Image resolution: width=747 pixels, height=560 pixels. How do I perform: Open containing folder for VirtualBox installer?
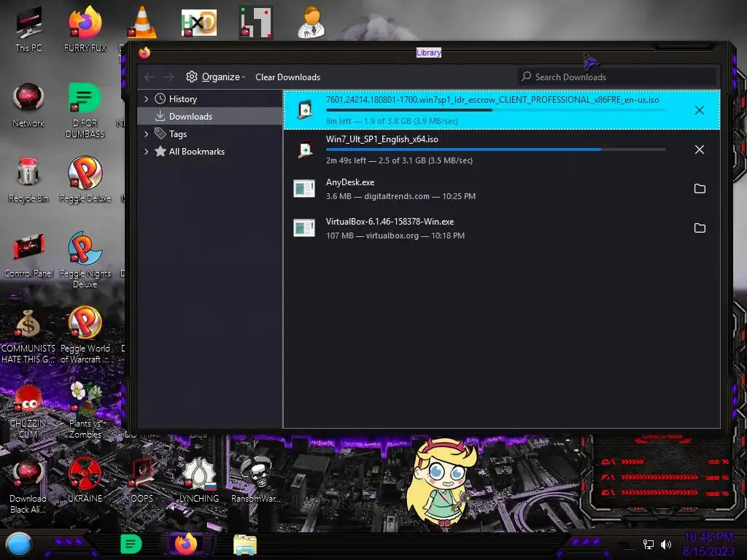coord(700,228)
